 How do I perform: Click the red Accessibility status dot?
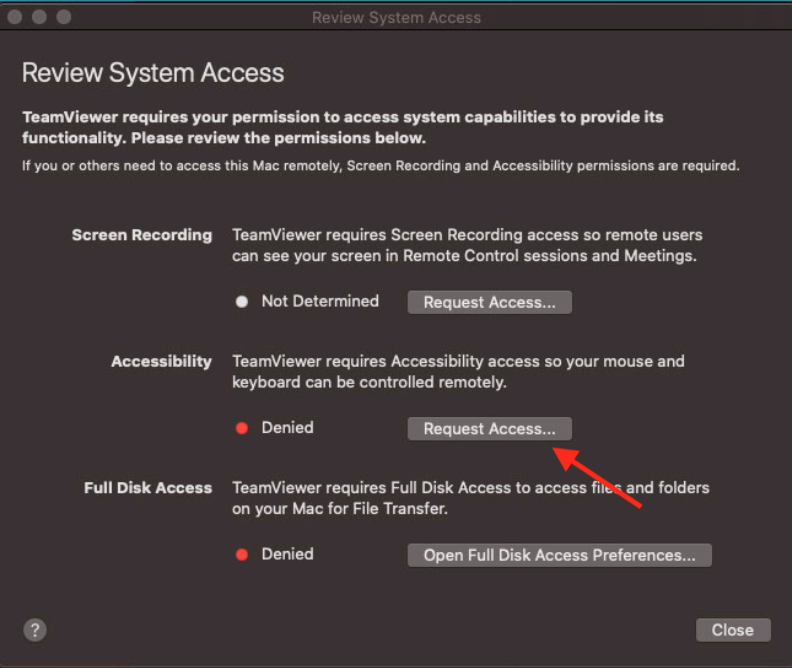click(x=242, y=428)
